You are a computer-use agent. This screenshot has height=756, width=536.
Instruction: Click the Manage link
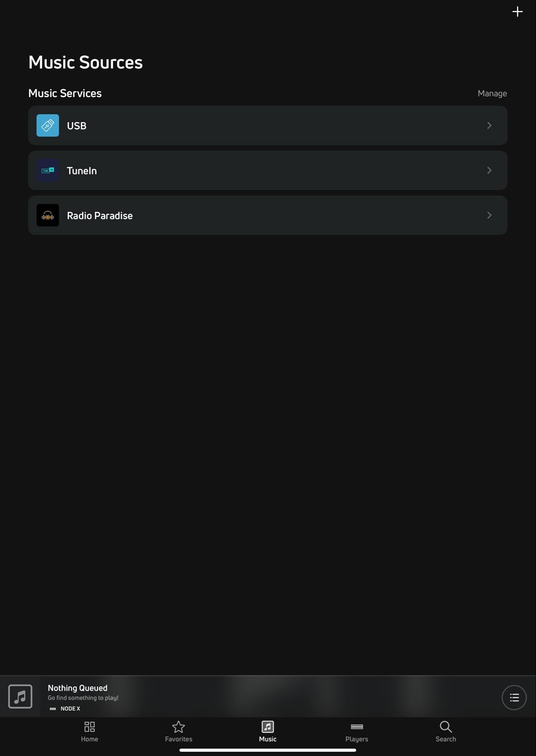click(x=492, y=93)
